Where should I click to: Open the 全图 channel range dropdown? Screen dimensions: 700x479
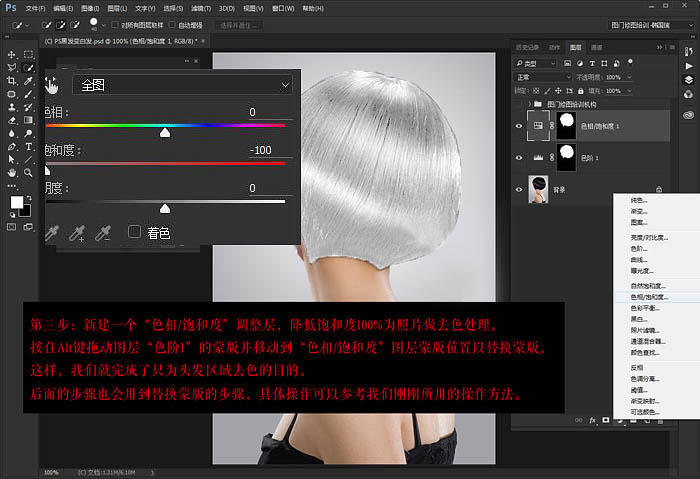(x=183, y=85)
